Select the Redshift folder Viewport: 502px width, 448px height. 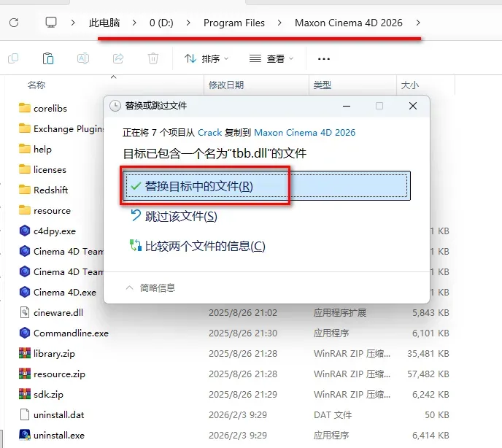pyautogui.click(x=44, y=190)
